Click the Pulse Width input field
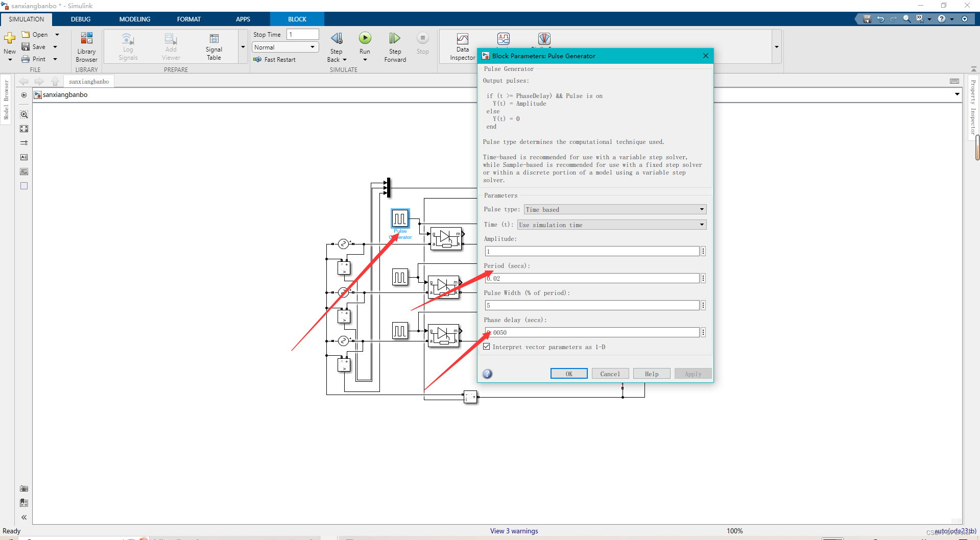 coord(592,305)
